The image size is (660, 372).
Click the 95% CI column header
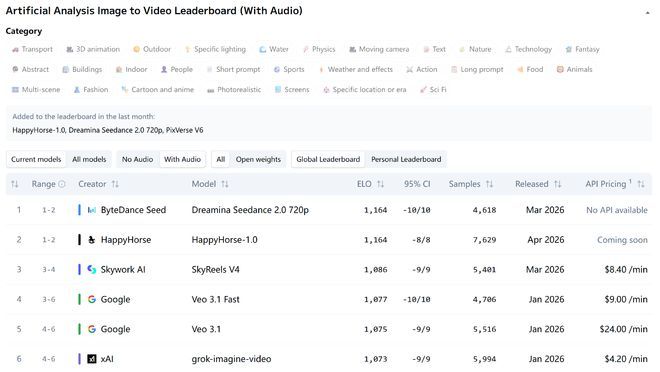click(417, 184)
